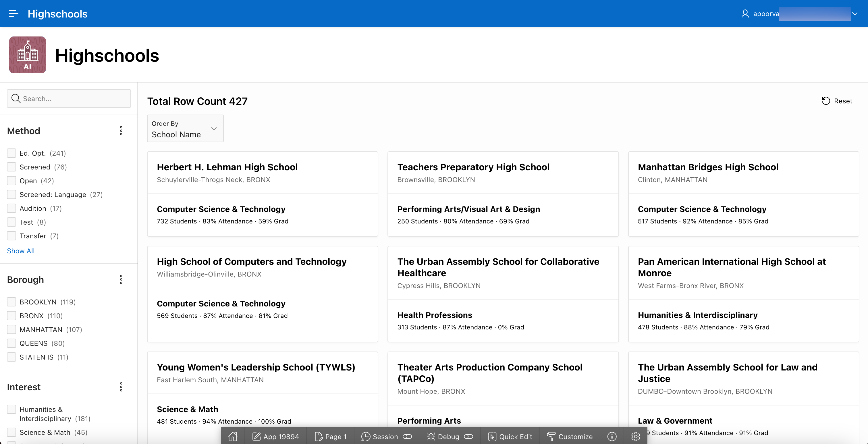
Task: Open the hamburger navigation menu
Action: point(13,13)
